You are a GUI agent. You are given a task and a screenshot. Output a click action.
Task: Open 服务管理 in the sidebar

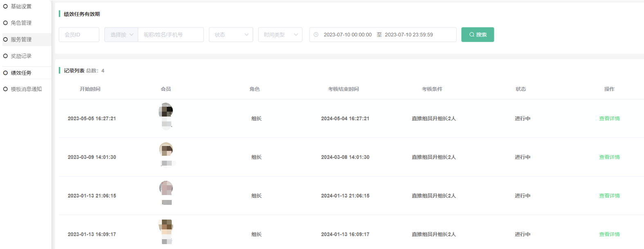coord(21,40)
